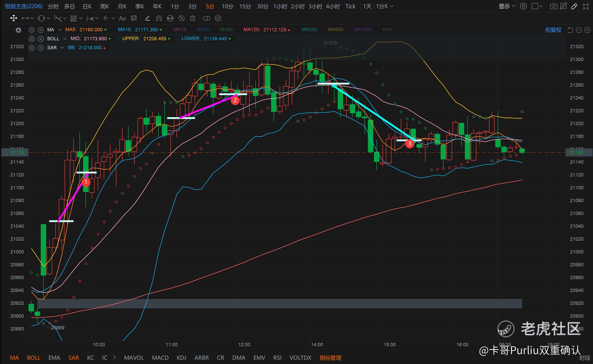Toggle the EMA indicator at bottom bar
The height and width of the screenshot is (364, 593).
pyautogui.click(x=54, y=358)
